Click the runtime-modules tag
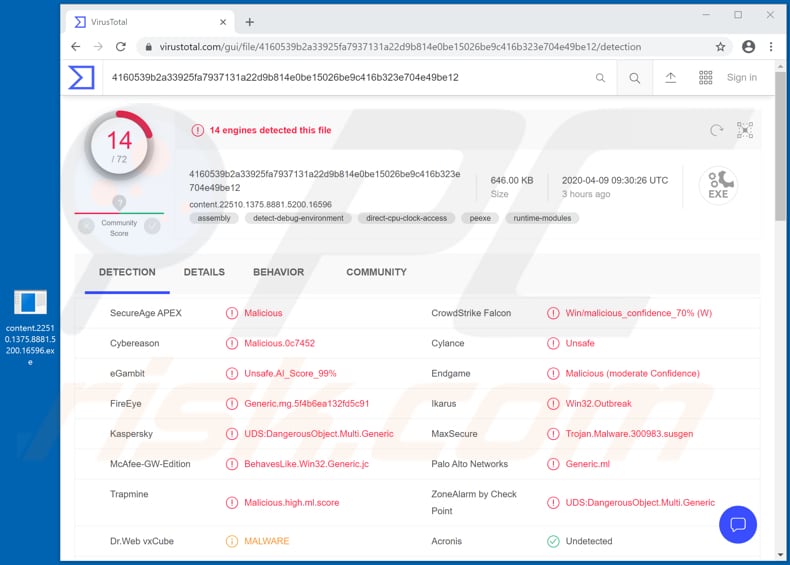The image size is (790, 565). (542, 218)
